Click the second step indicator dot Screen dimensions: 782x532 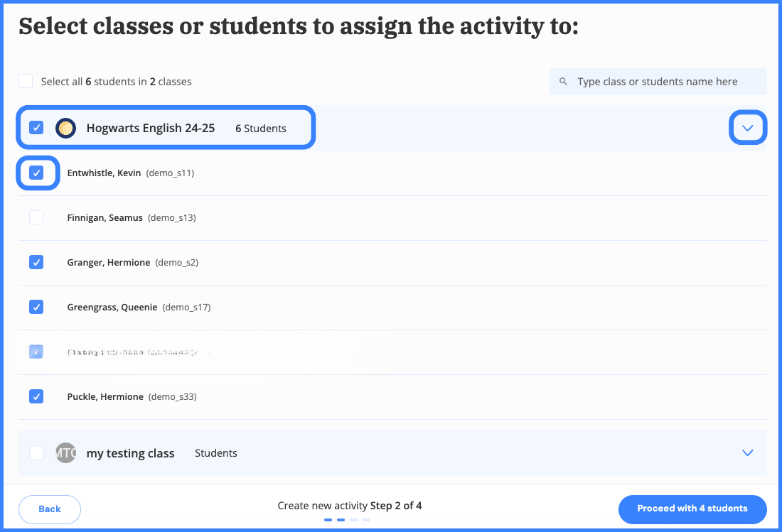coord(341,520)
